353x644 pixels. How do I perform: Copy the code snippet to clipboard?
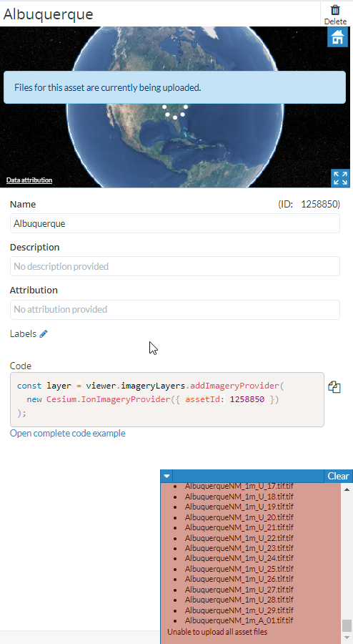pos(334,387)
